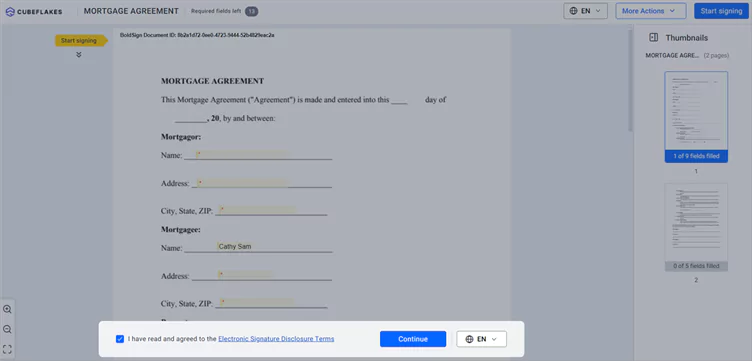Zoom in using the magnifier plus icon
This screenshot has height=361, width=752.
(7, 309)
